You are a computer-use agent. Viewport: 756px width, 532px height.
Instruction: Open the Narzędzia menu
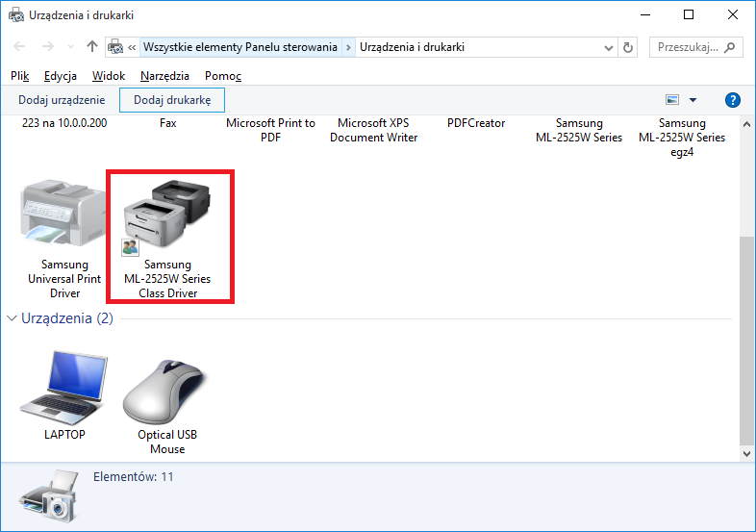click(x=164, y=76)
